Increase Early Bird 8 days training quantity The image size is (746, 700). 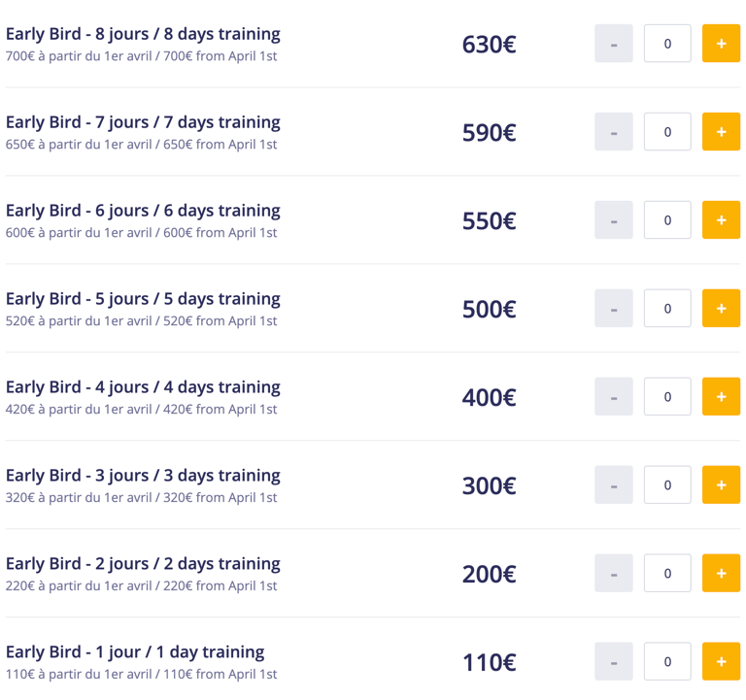(721, 44)
